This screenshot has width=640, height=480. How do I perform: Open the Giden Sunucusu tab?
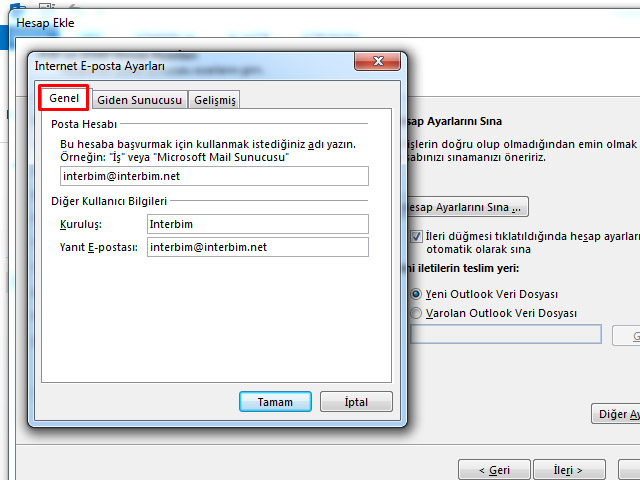(x=138, y=100)
